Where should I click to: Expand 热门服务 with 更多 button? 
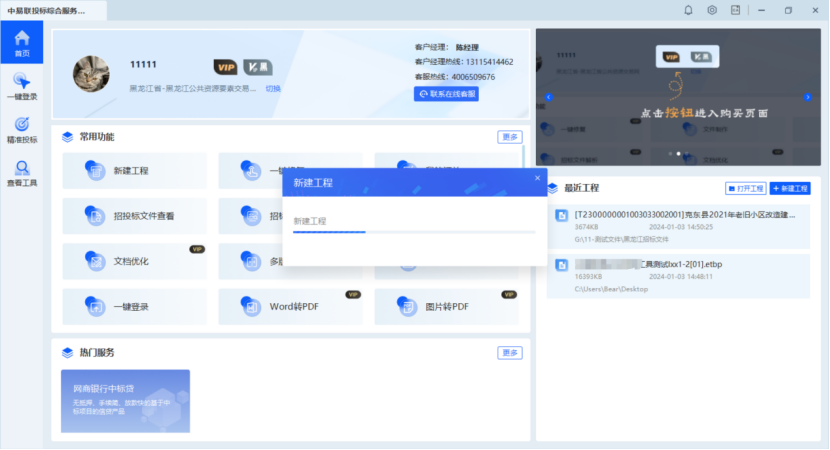509,353
